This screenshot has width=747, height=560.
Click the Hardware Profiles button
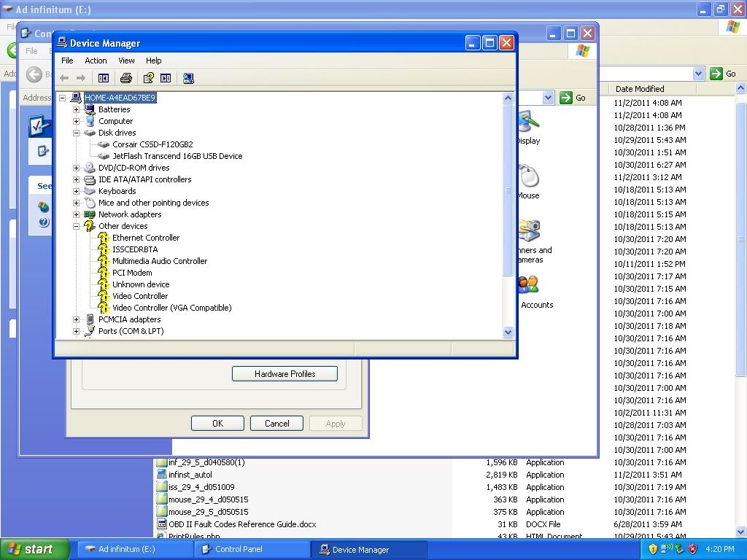(285, 374)
